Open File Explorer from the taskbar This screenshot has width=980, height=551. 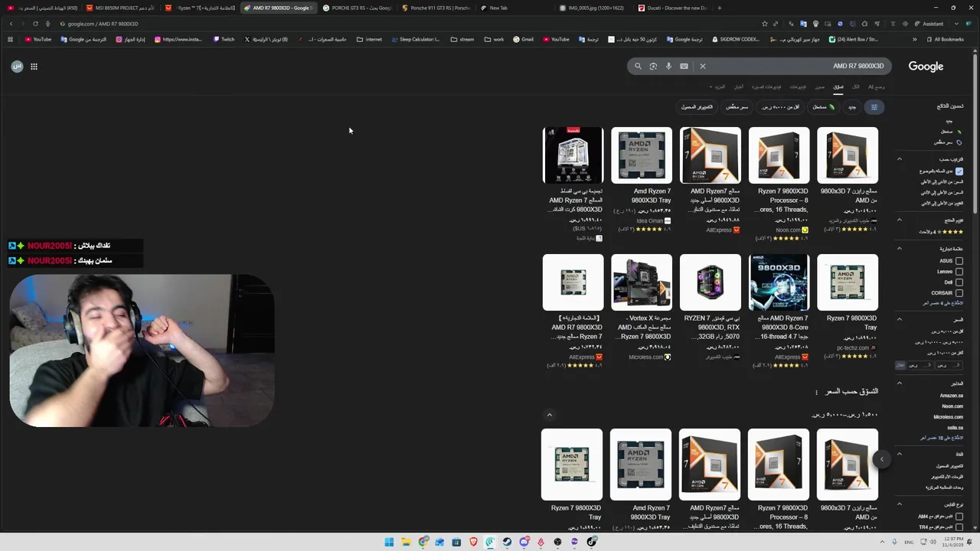coord(406,542)
